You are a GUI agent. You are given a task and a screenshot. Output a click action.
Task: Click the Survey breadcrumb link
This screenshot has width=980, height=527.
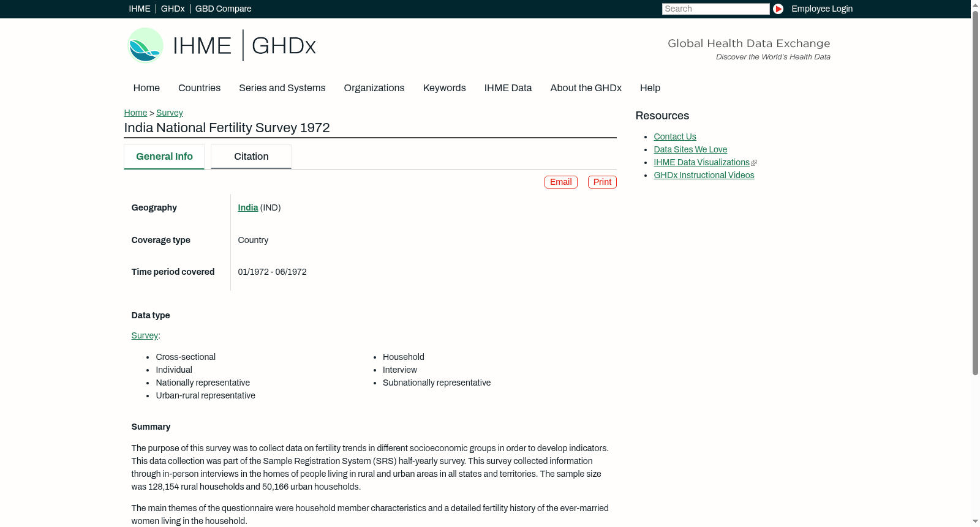170,113
